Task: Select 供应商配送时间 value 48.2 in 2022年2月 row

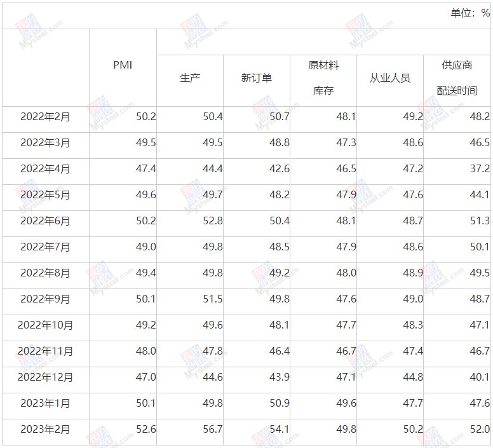Action: click(480, 117)
